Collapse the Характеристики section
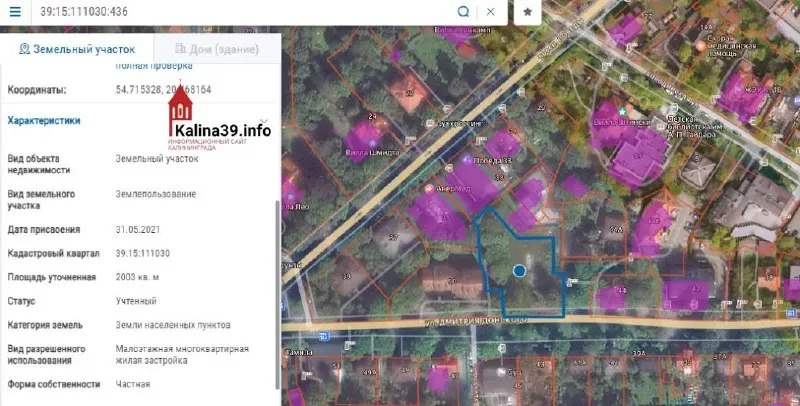Screen dimensions: 800x406 pyautogui.click(x=264, y=121)
